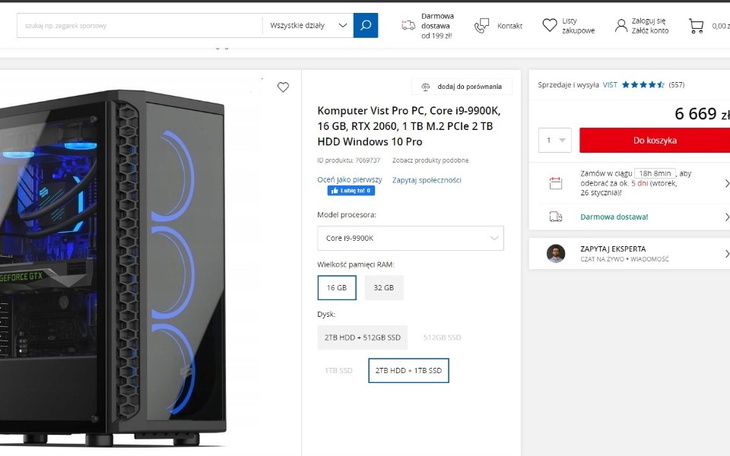Viewport: 730px width, 456px height.
Task: Click the free delivery truck icon
Action: pyautogui.click(x=408, y=25)
